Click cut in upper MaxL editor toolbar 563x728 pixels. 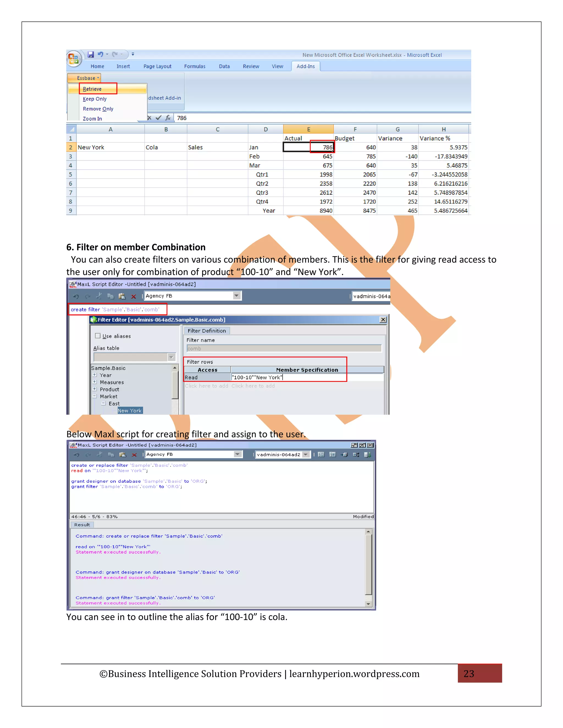click(99, 296)
